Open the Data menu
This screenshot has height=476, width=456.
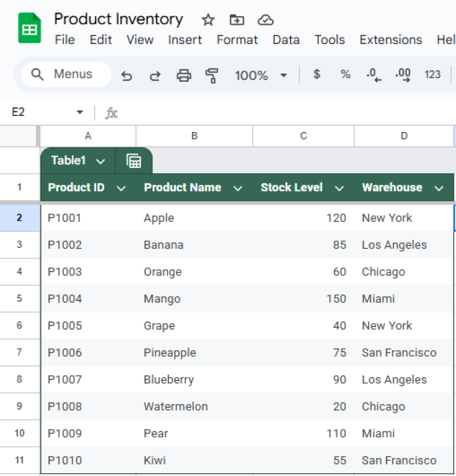(x=286, y=40)
